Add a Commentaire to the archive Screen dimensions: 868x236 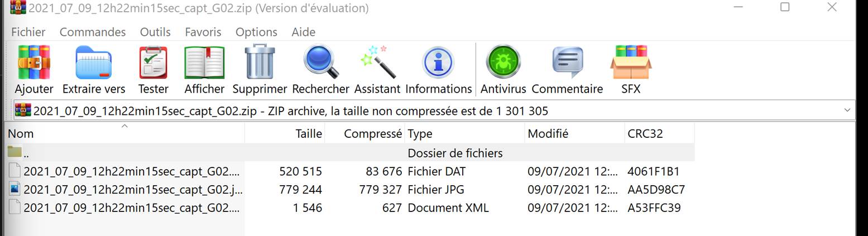[x=567, y=62]
